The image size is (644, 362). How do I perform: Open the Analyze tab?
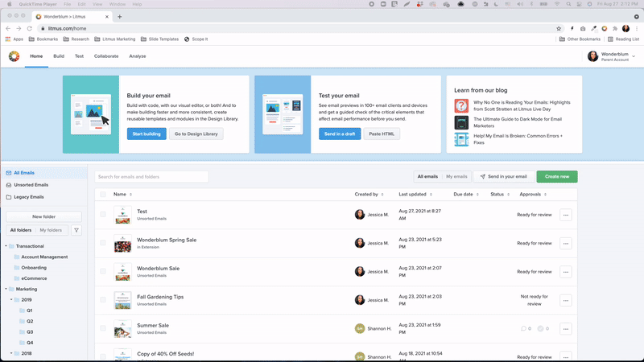point(137,56)
